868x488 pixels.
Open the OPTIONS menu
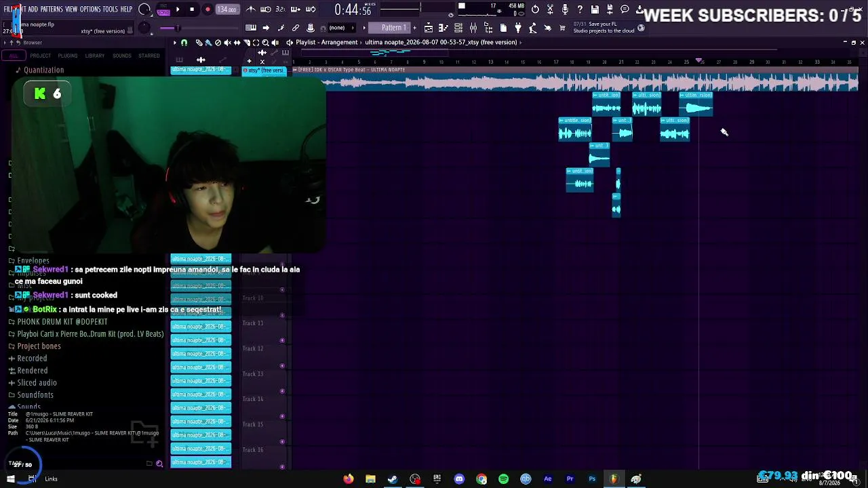90,9
